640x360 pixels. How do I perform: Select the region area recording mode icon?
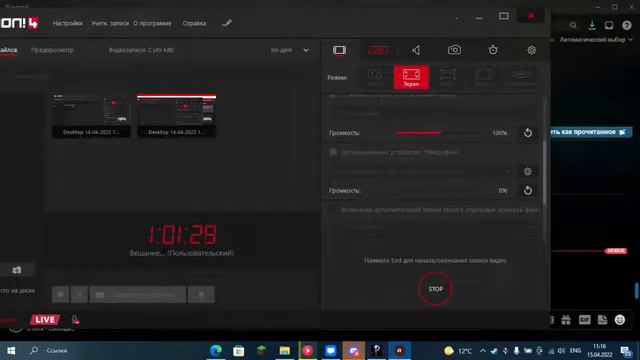[447, 76]
